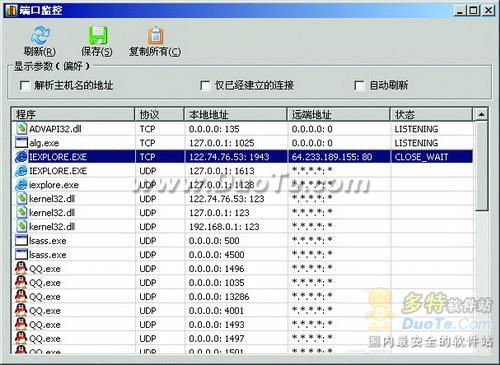The width and height of the screenshot is (500, 365).
Task: Click LISTENING status in ADVAPI32.dll row
Action: tap(416, 129)
